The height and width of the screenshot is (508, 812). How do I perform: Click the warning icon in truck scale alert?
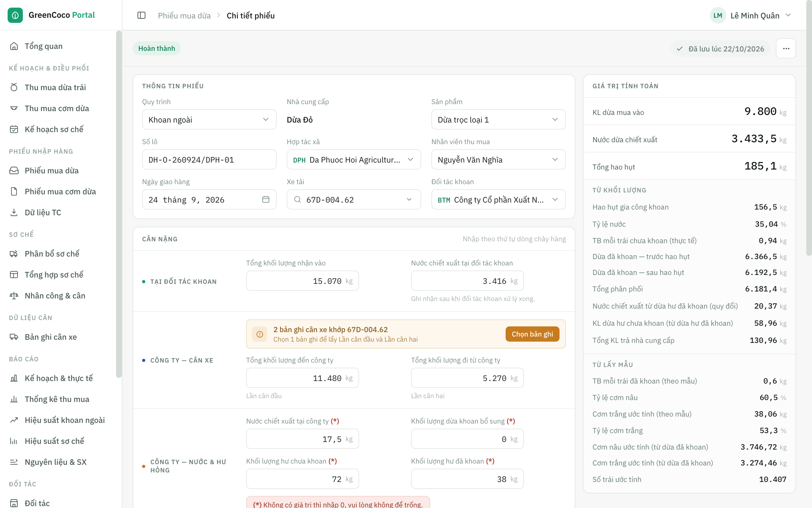click(x=260, y=334)
